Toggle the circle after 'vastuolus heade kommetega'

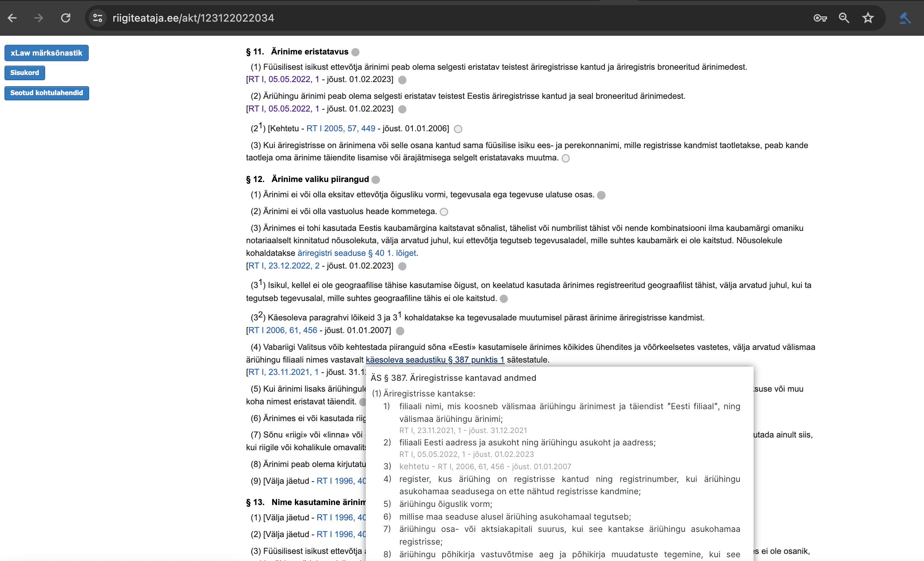(444, 212)
